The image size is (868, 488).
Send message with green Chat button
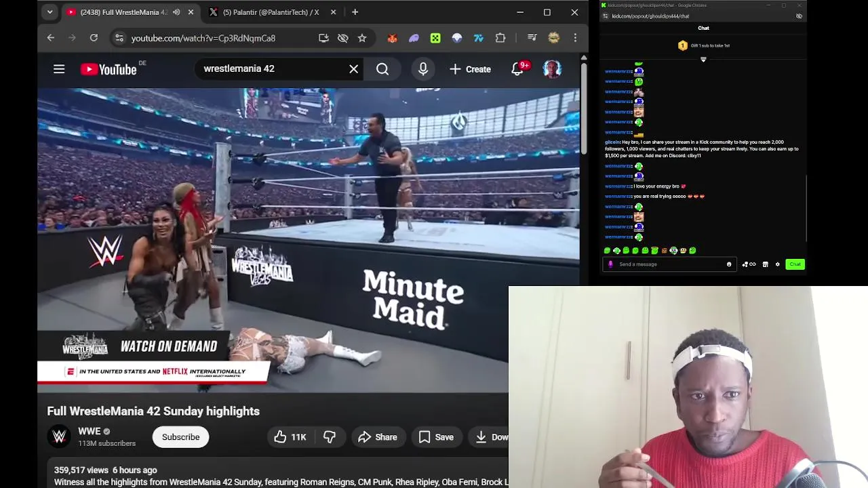[795, 264]
